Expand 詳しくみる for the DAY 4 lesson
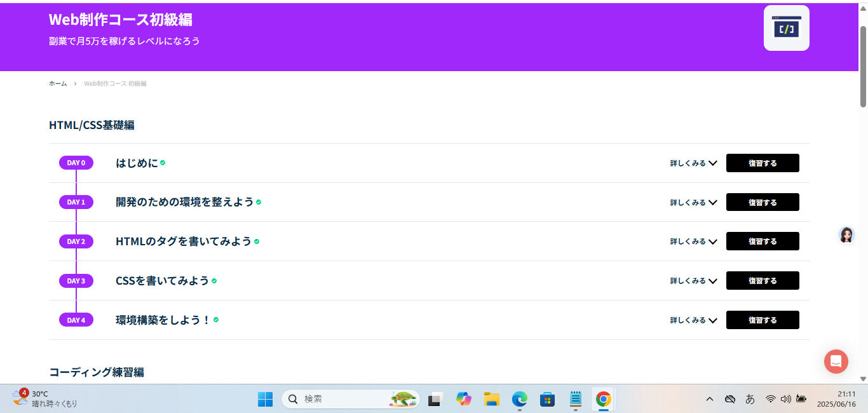868x413 pixels. coord(693,320)
